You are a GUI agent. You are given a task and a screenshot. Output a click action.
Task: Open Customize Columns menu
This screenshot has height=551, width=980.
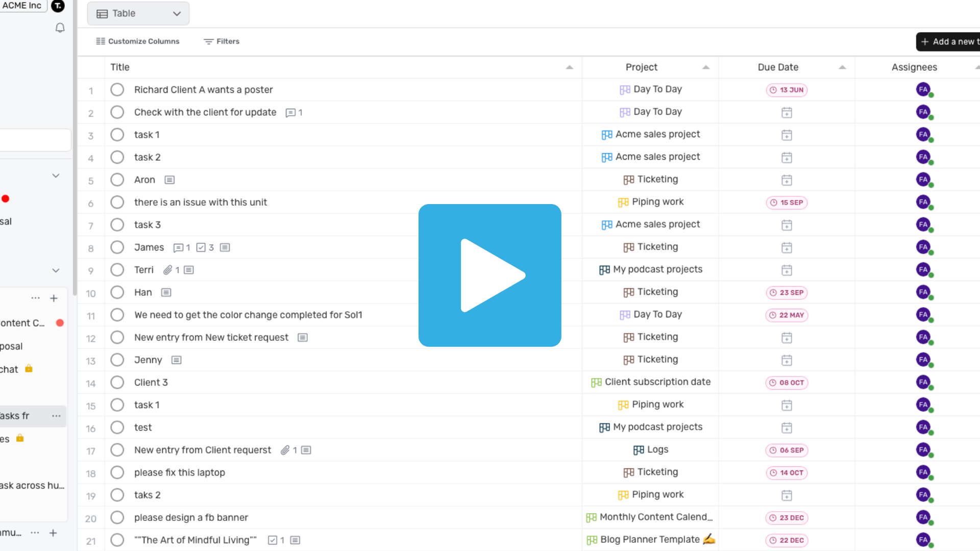click(x=138, y=41)
